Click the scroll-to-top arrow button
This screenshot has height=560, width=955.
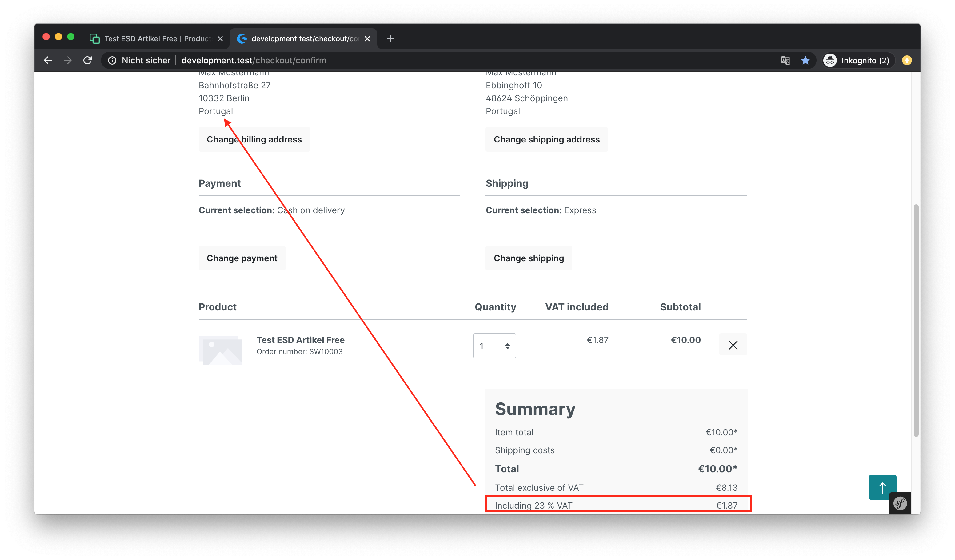click(x=882, y=487)
